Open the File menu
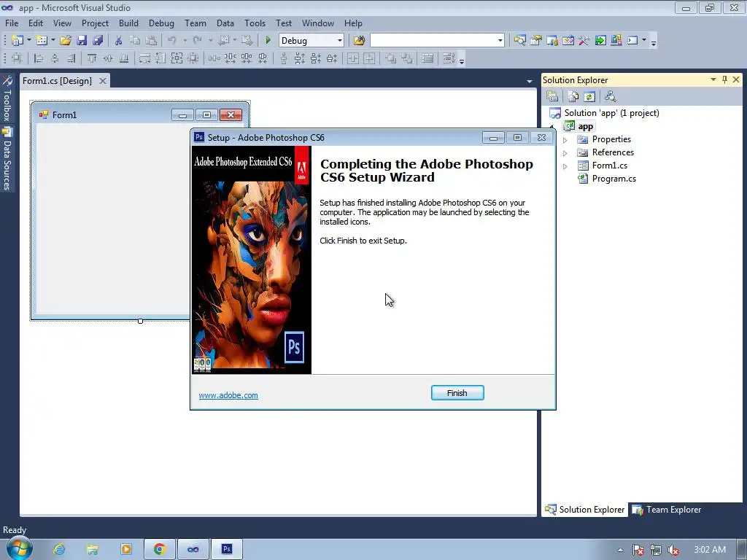This screenshot has height=560, width=747. pyautogui.click(x=12, y=23)
